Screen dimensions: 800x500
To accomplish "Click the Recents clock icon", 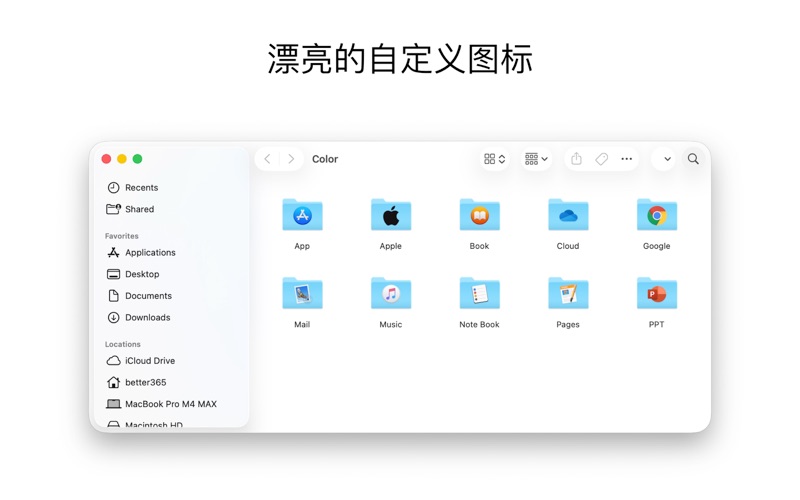I will [x=113, y=188].
